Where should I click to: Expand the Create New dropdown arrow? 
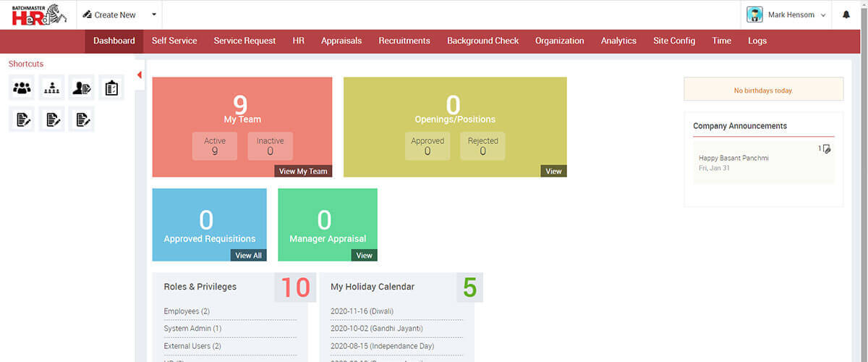153,14
